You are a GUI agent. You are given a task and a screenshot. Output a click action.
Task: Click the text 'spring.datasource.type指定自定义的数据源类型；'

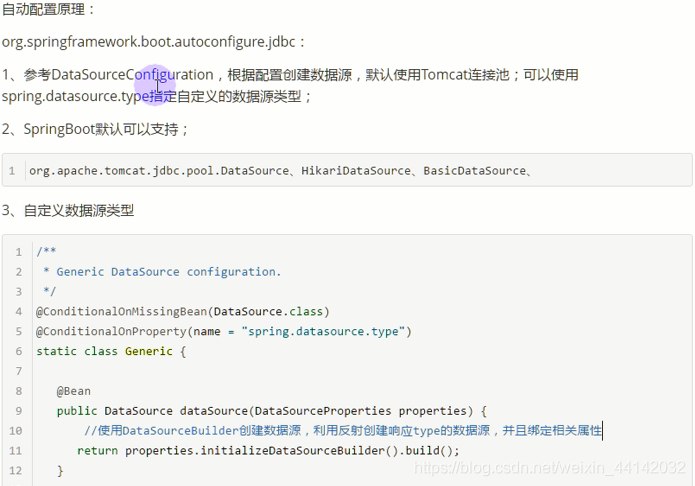click(x=157, y=96)
